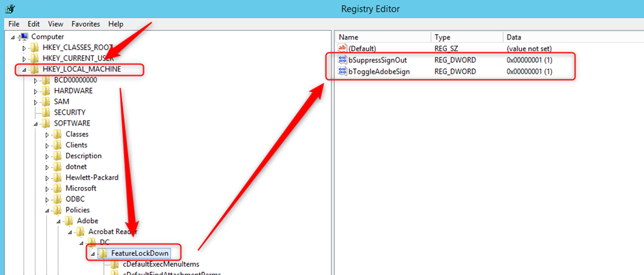
Task: Click the SECURITY folder icon
Action: [x=46, y=113]
